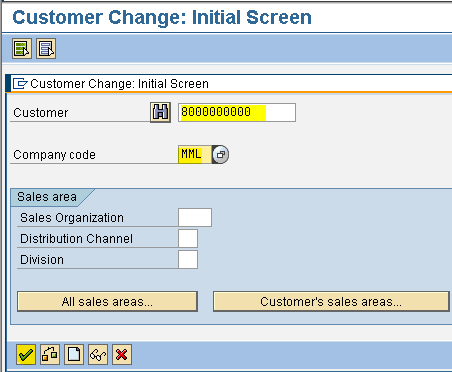This screenshot has height=372, width=452.
Task: Click the grey list toolbar icon
Action: pyautogui.click(x=46, y=49)
